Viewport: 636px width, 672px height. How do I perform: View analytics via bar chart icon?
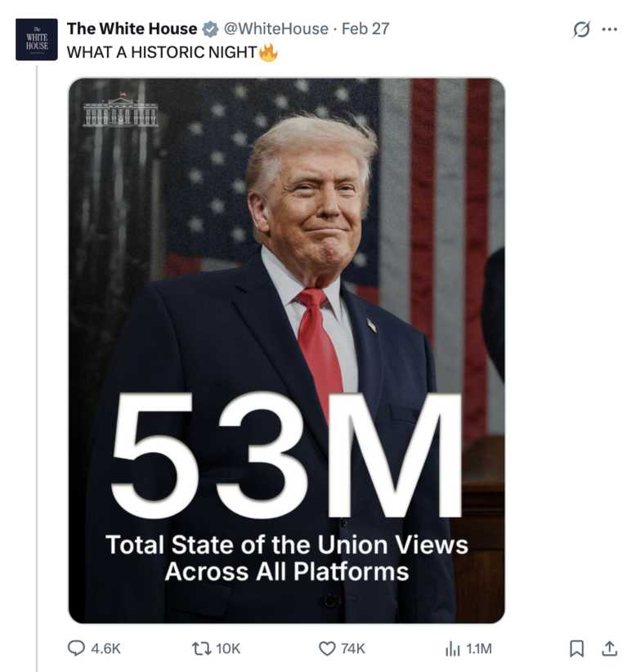[x=452, y=648]
